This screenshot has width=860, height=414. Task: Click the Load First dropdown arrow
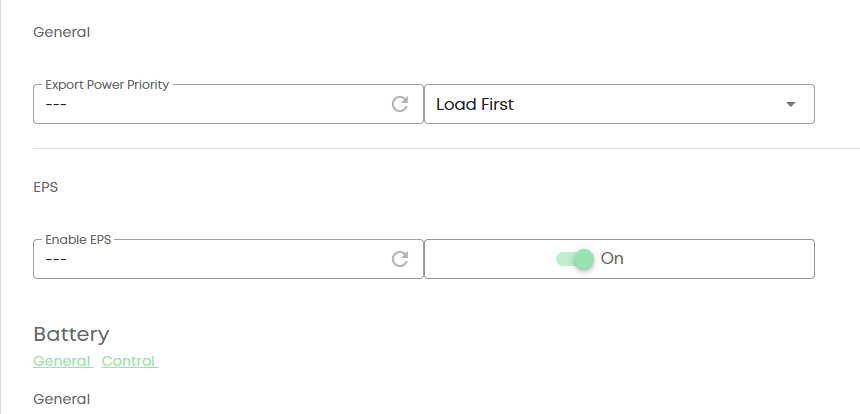click(x=791, y=104)
